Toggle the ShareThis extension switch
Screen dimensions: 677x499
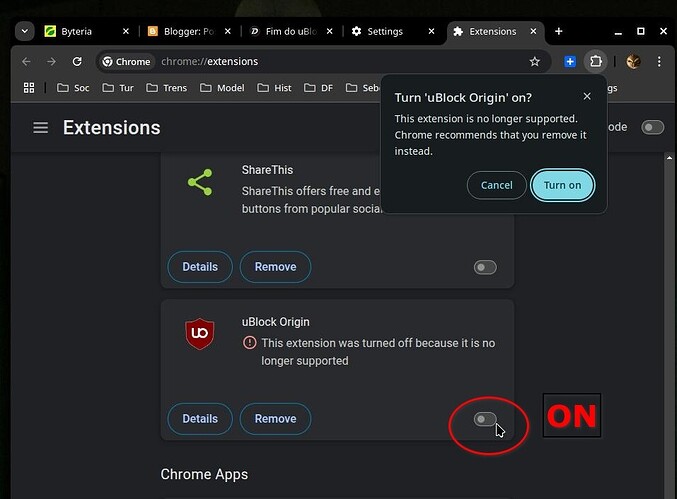click(485, 267)
